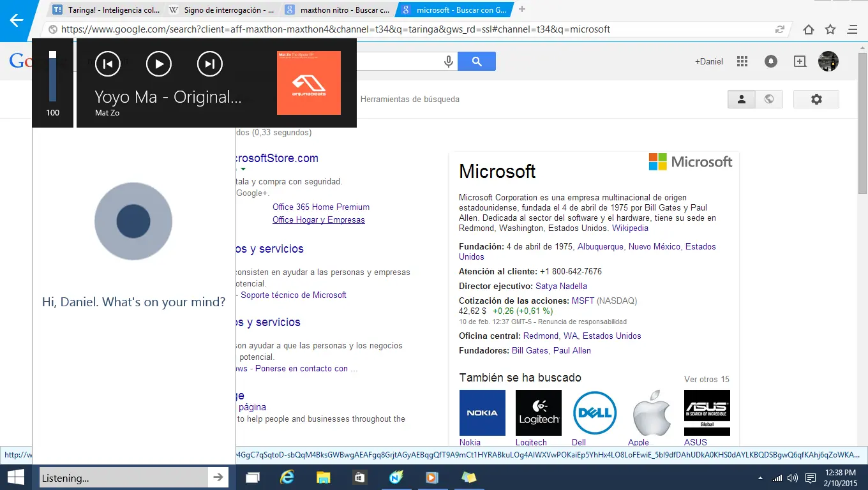
Task: Adjust the media overlay volume slider
Action: pos(52,77)
